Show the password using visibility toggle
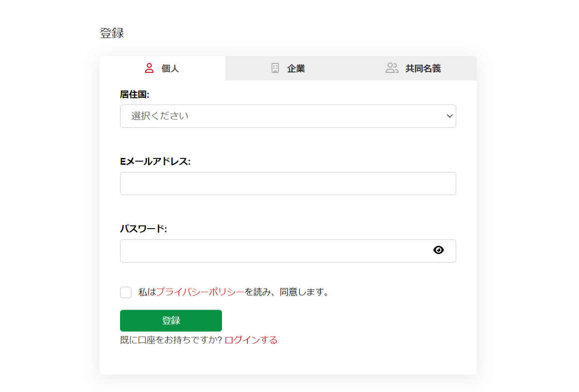The width and height of the screenshot is (579, 392). 438,249
